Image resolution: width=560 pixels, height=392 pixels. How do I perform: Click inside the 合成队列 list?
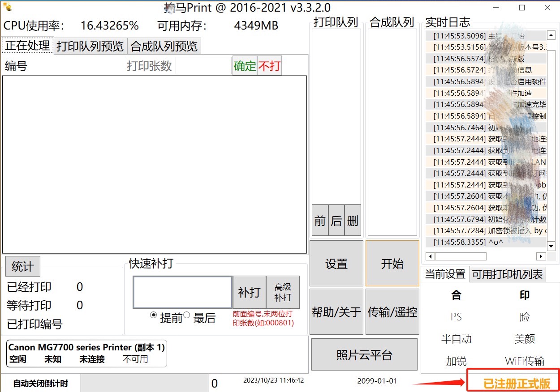[392, 132]
